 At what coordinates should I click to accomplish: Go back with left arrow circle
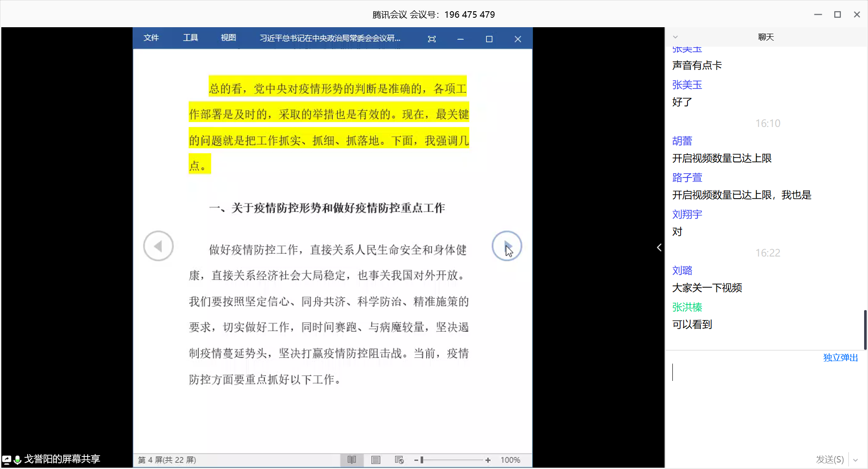pos(158,246)
